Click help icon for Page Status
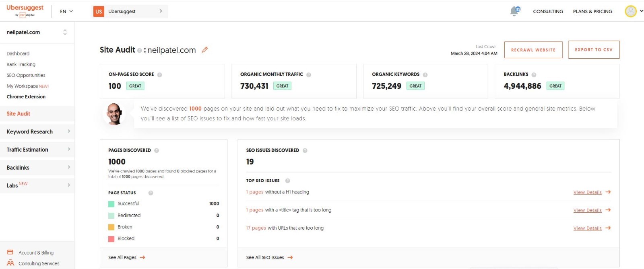Image resolution: width=644 pixels, height=269 pixels. (151, 193)
